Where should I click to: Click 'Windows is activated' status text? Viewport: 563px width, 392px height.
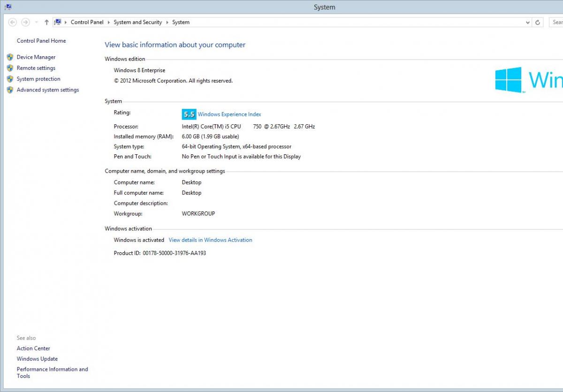pos(139,240)
